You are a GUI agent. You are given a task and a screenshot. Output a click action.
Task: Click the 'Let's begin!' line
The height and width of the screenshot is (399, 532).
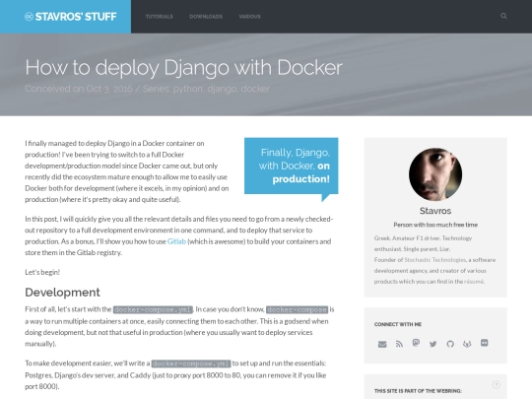[x=42, y=272]
